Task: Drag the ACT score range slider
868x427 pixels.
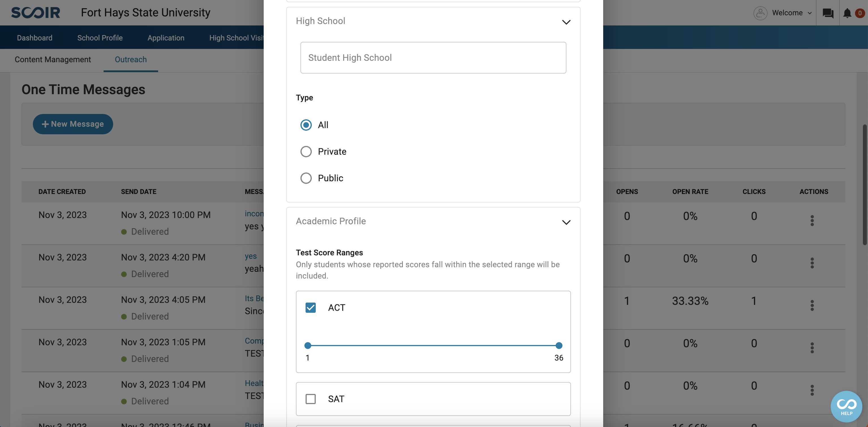Action: [x=307, y=346]
